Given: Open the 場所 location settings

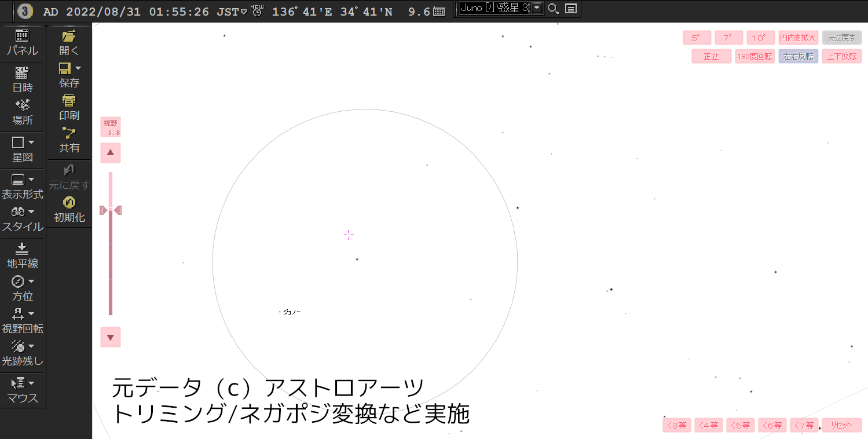Looking at the screenshot, I should 23,112.
